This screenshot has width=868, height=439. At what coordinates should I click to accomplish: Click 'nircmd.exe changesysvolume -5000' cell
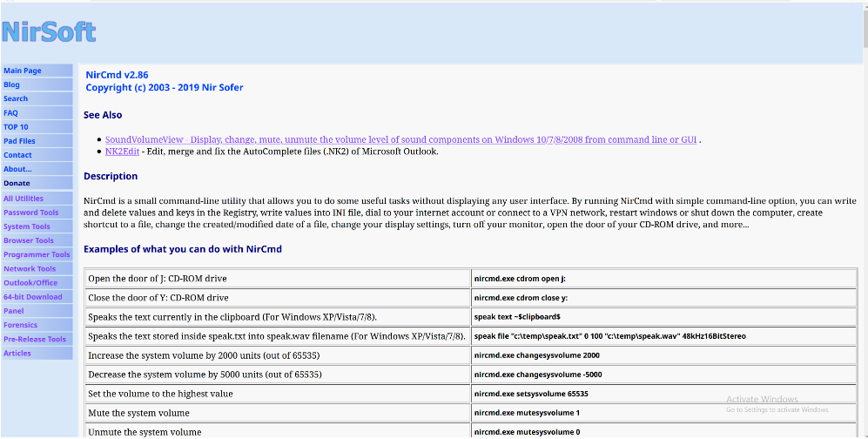663,375
